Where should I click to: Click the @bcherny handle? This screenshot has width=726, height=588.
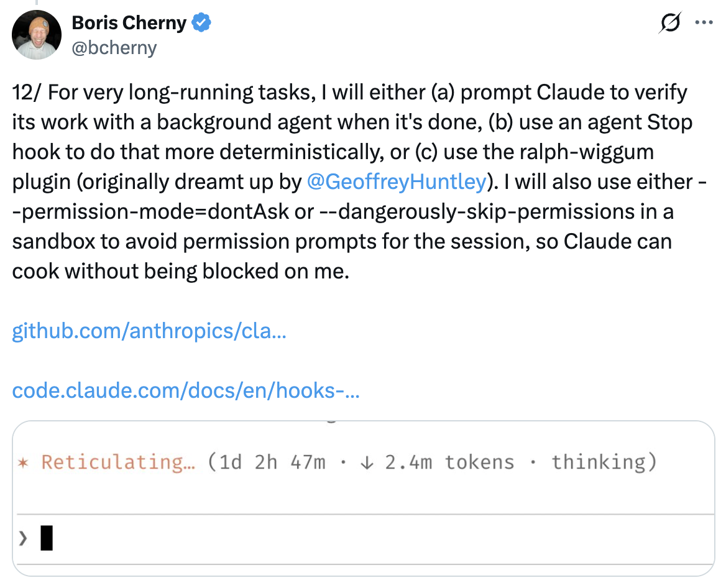coord(114,47)
